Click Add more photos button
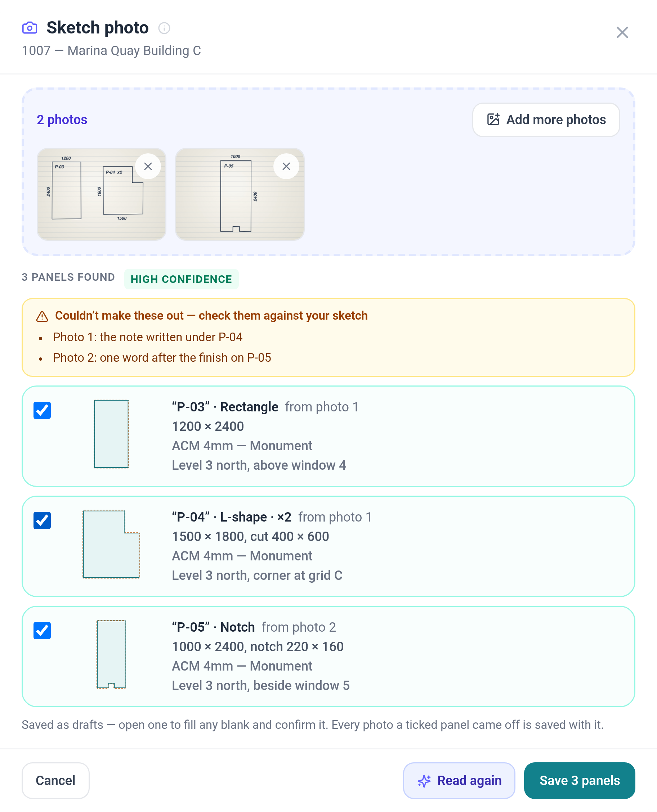This screenshot has height=812, width=657. point(546,119)
